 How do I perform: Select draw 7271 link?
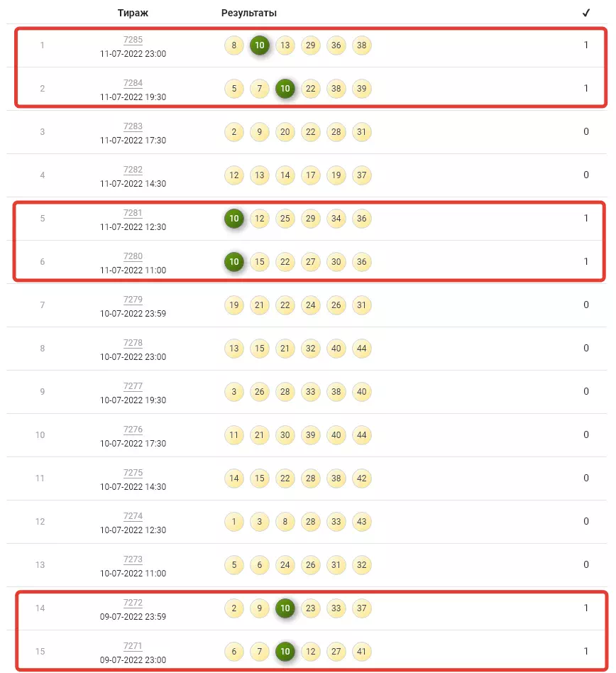click(133, 646)
